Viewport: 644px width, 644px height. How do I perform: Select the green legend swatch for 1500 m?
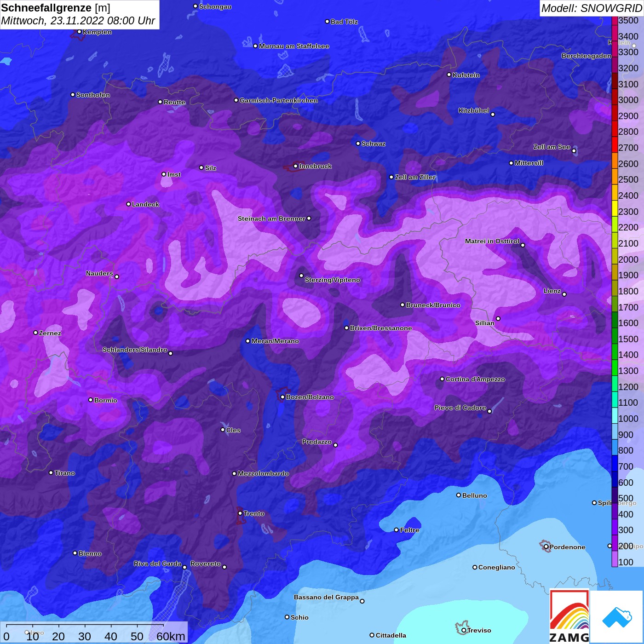click(x=615, y=336)
